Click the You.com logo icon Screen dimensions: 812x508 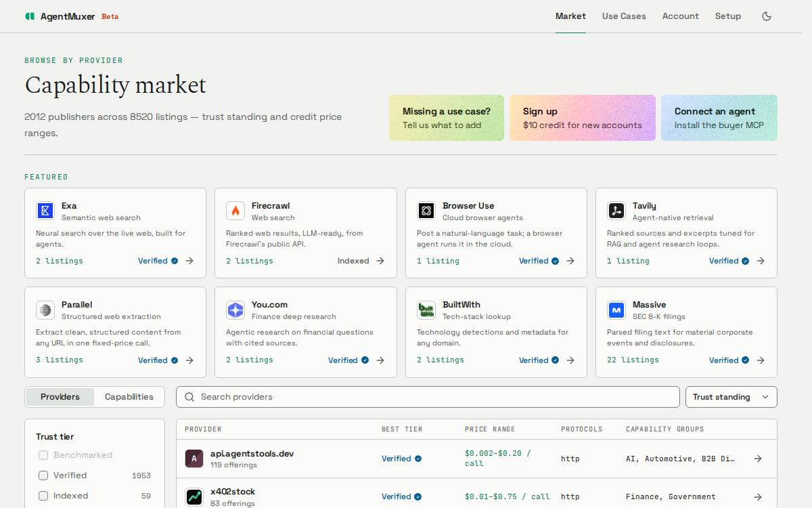pos(235,310)
